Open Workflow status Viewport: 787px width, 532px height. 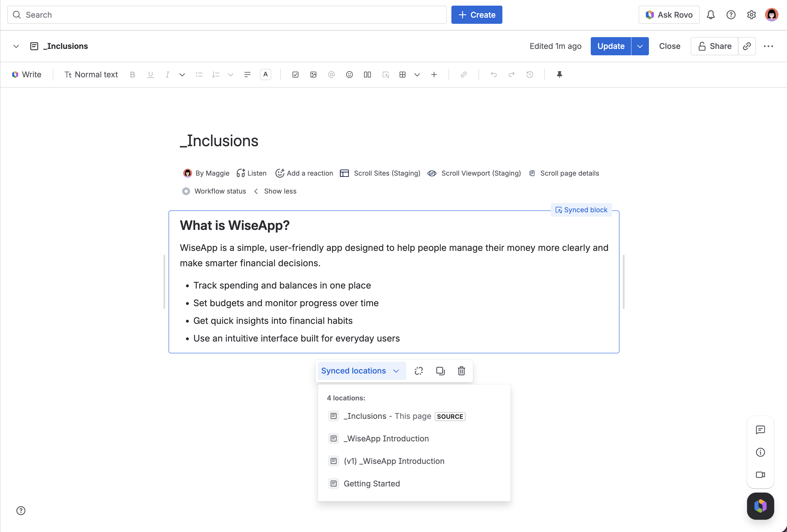tap(214, 191)
